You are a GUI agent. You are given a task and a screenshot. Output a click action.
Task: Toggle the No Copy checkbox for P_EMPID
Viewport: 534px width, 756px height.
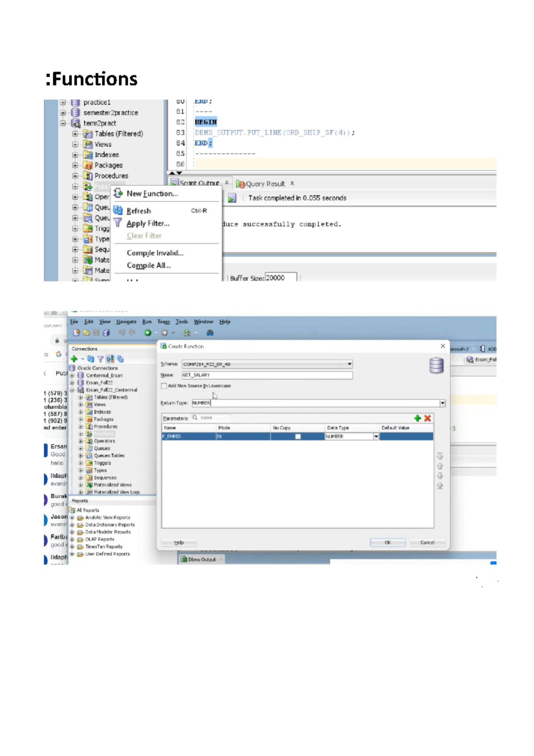(x=298, y=437)
